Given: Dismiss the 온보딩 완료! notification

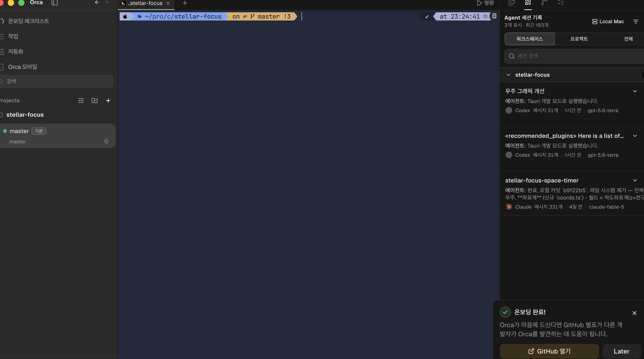Looking at the screenshot, I should click(x=634, y=313).
